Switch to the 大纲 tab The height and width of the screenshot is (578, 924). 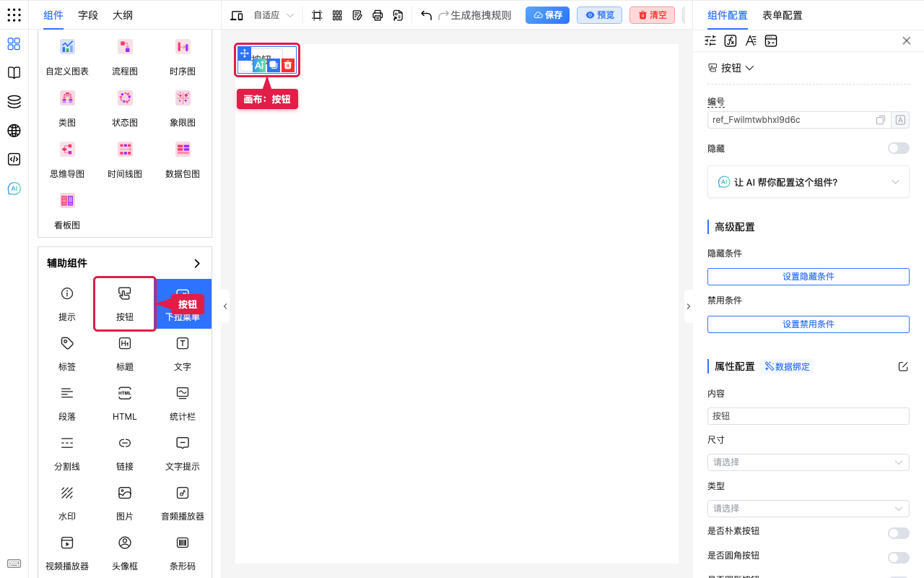pos(123,15)
